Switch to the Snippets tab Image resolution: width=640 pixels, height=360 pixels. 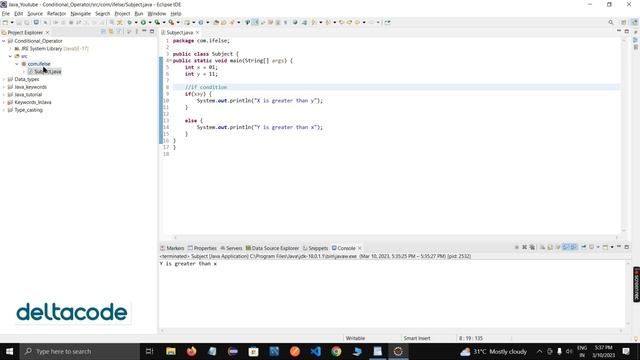[x=316, y=248]
